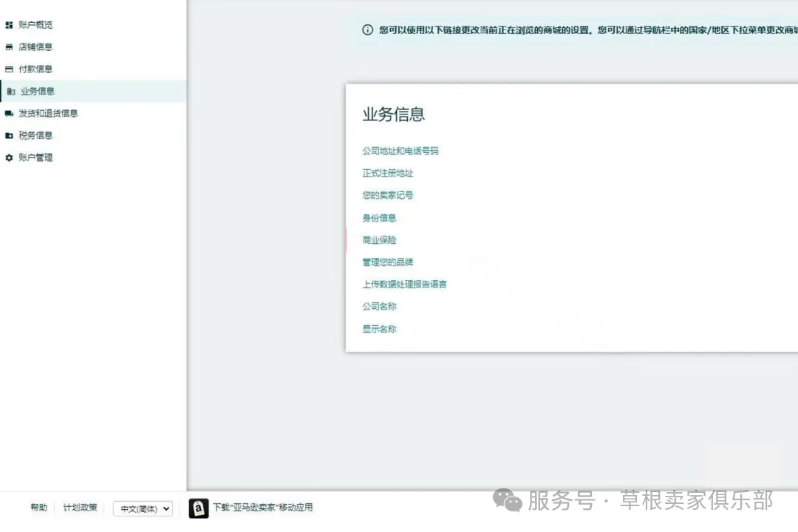This screenshot has height=532, width=798.
Task: Click the 账户管理 gear icon
Action: click(9, 158)
